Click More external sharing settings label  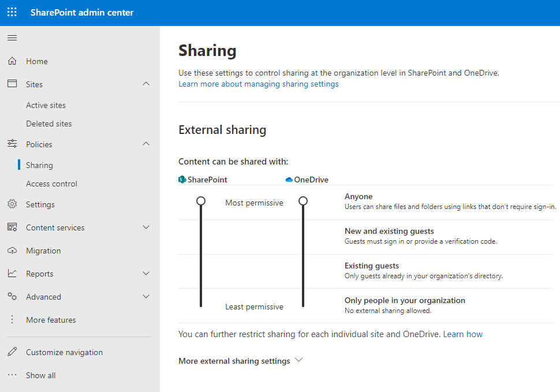pos(234,361)
